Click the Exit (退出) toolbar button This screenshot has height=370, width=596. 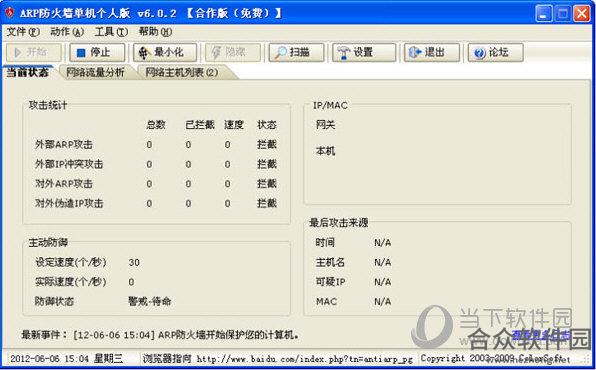432,52
